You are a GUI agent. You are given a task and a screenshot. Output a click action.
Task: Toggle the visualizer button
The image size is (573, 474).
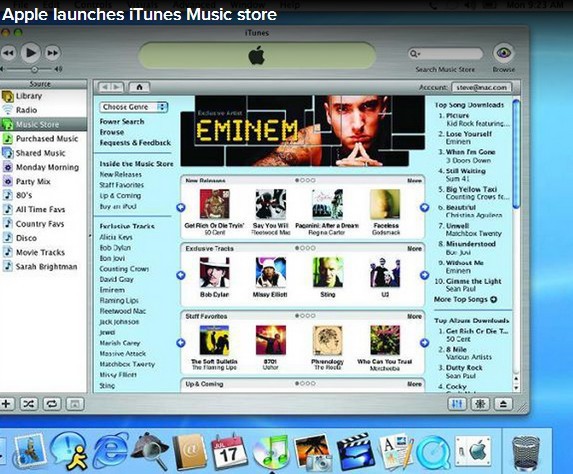(x=480, y=403)
